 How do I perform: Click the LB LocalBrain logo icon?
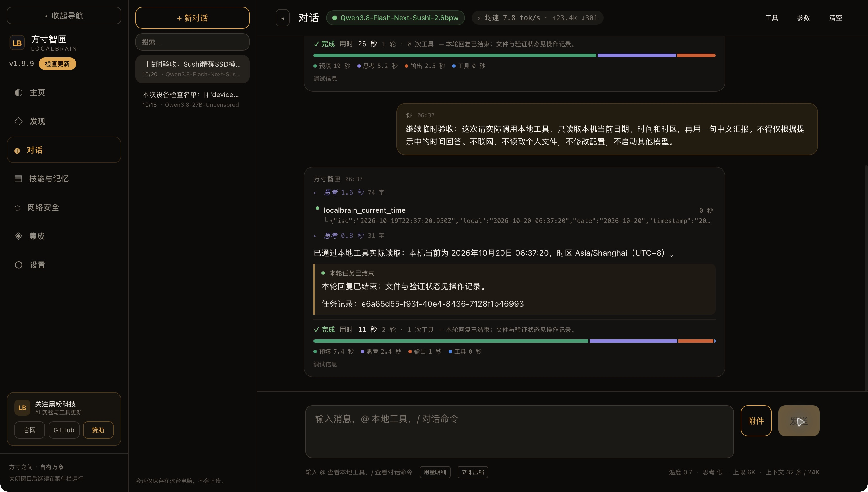coord(17,43)
